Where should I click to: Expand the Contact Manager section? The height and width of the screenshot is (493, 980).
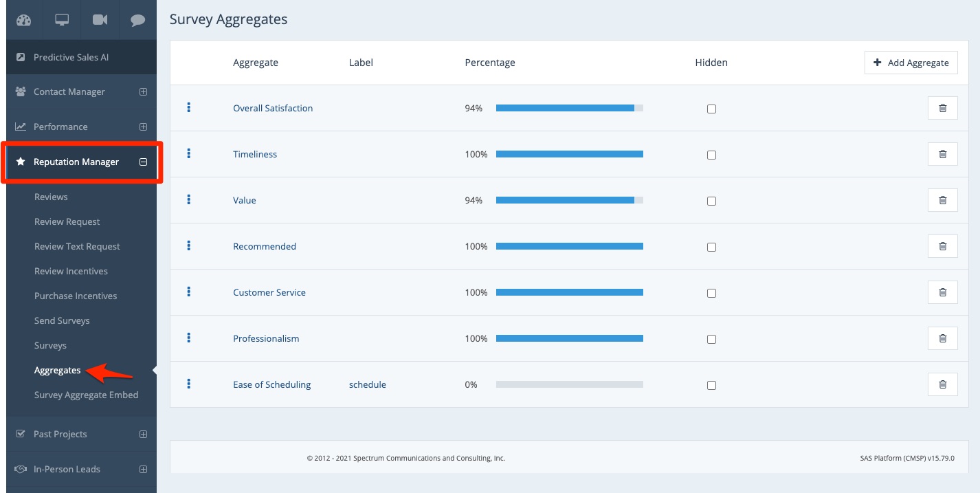143,91
